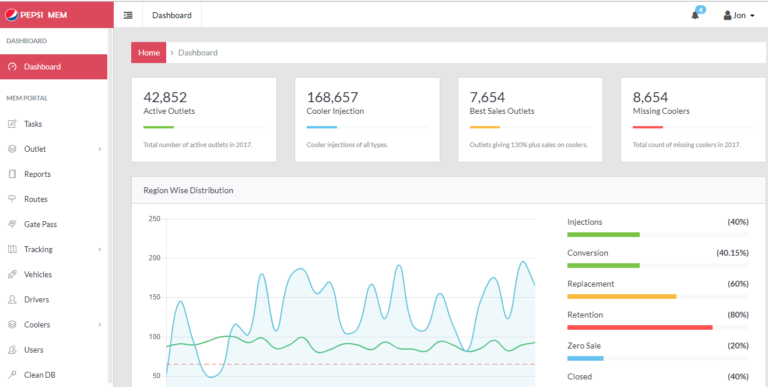The image size is (768, 387).
Task: Click the notification count badge 4
Action: (701, 9)
